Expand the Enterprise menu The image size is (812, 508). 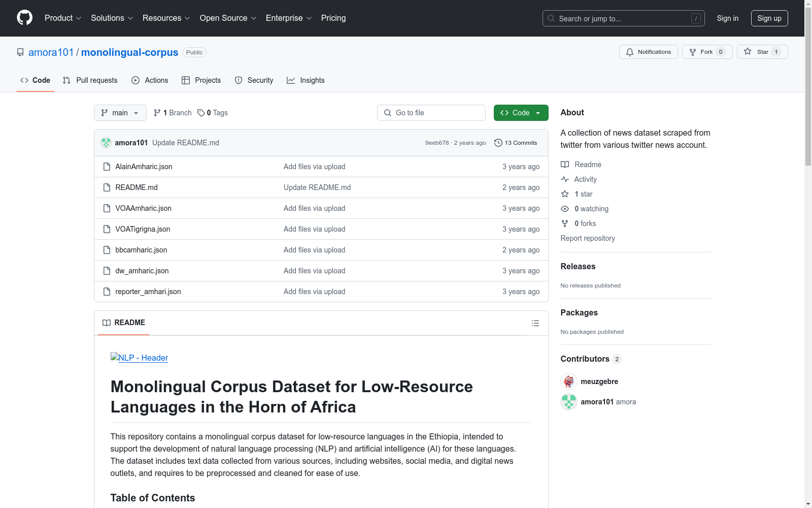[289, 18]
